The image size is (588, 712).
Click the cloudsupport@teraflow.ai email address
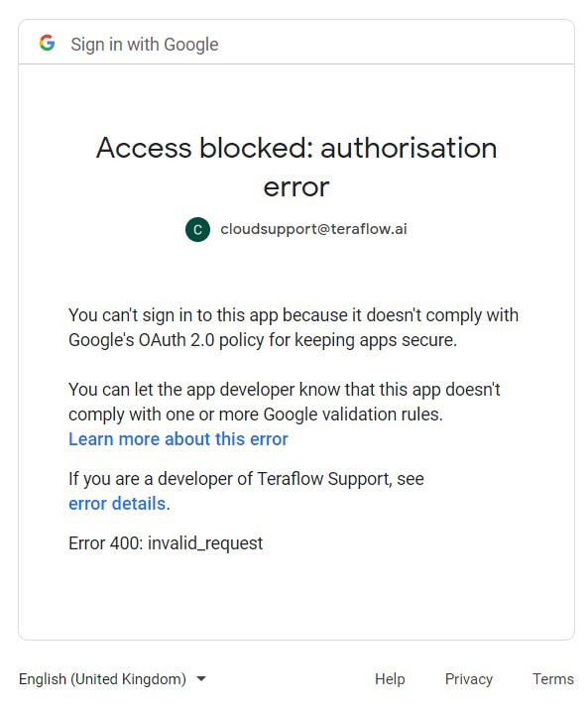point(313,229)
